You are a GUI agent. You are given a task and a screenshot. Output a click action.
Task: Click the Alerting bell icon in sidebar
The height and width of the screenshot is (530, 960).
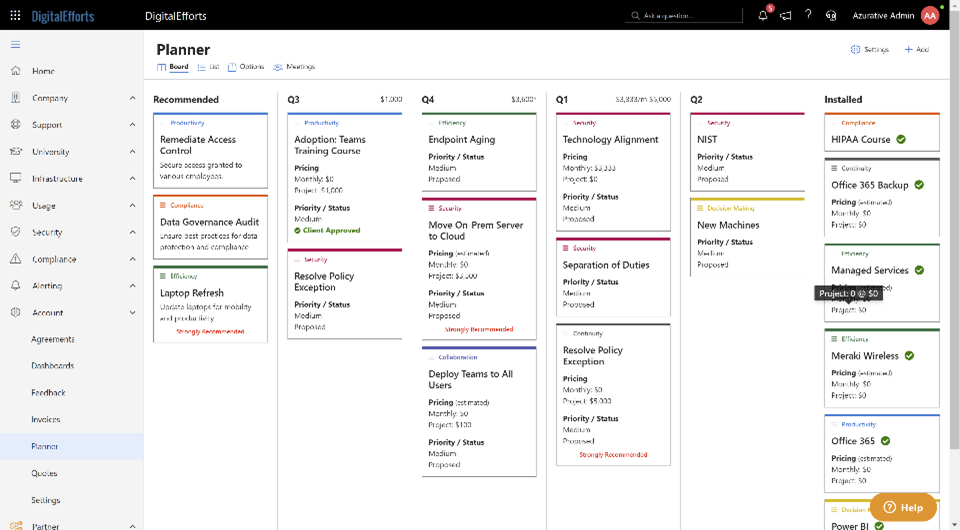point(16,285)
